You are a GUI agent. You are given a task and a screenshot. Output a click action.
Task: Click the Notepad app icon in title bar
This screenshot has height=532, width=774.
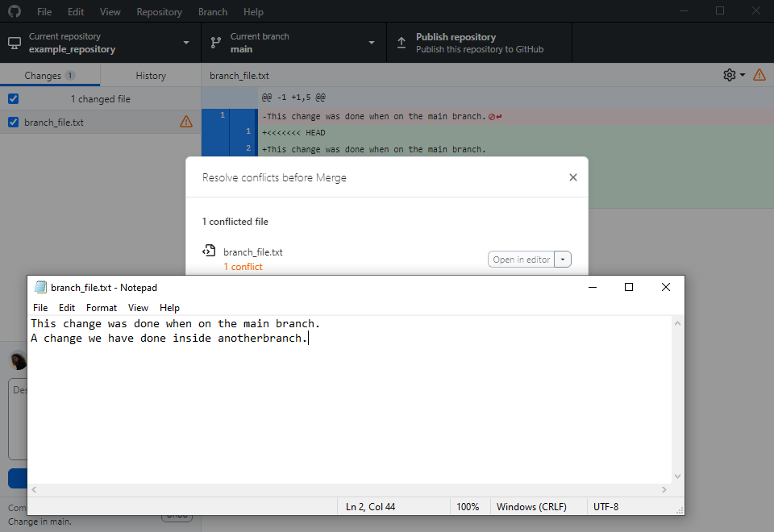(40, 287)
